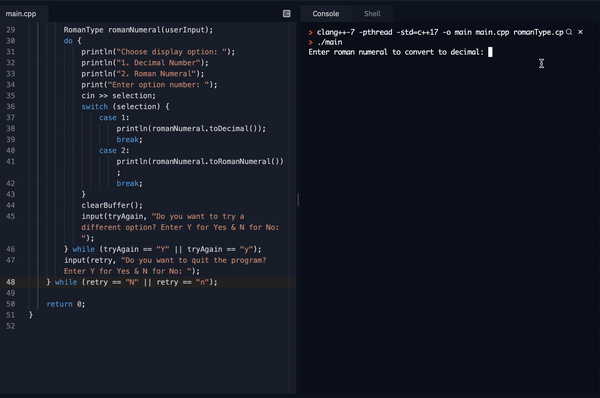Click the "1. Decimal Number" string
Image resolution: width=600 pixels, height=398 pixels.
pos(158,63)
